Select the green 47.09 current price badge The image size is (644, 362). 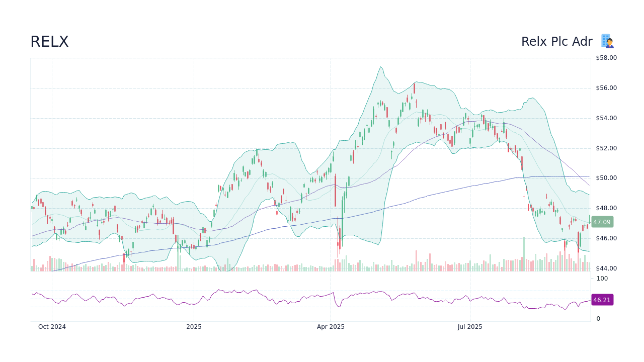(x=601, y=222)
